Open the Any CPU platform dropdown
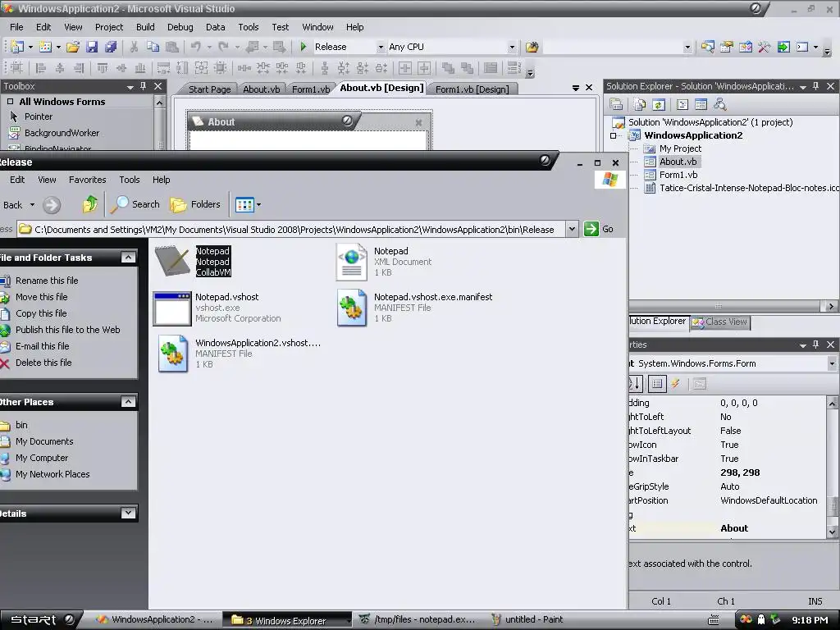This screenshot has height=630, width=840. 512,47
